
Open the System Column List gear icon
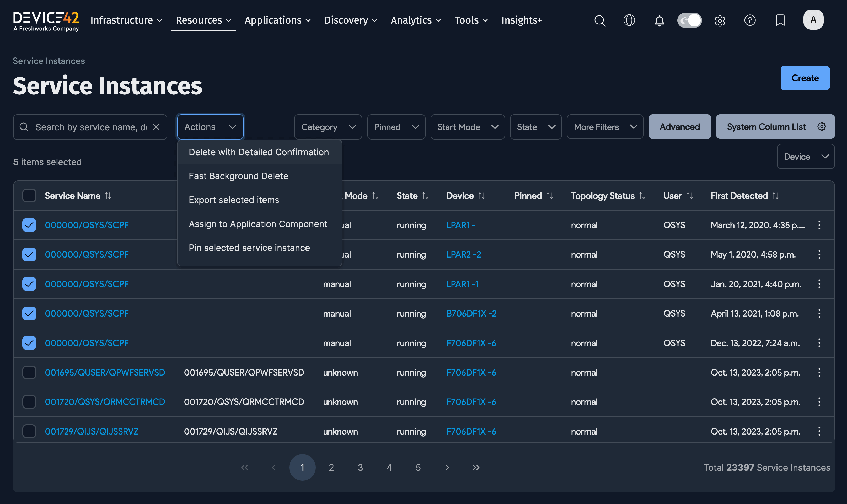[x=822, y=126]
